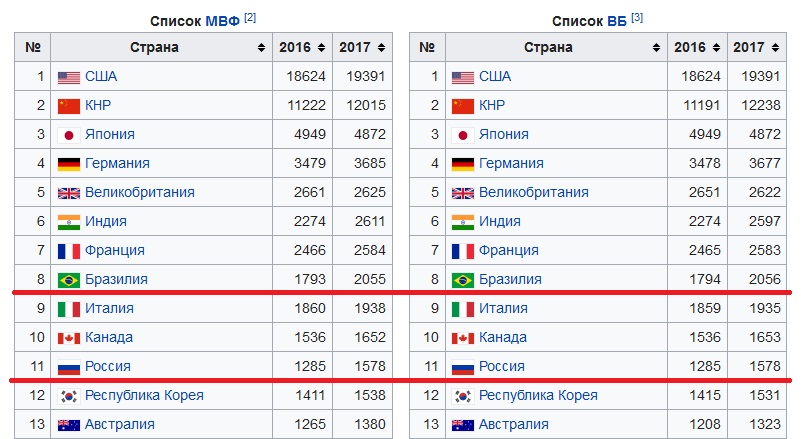Open Республика Корея link in World Bank table
This screenshot has height=439, width=801.
pos(538,396)
